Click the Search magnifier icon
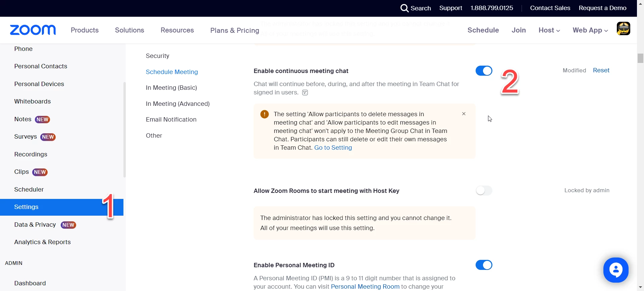This screenshot has height=291, width=644. [405, 8]
